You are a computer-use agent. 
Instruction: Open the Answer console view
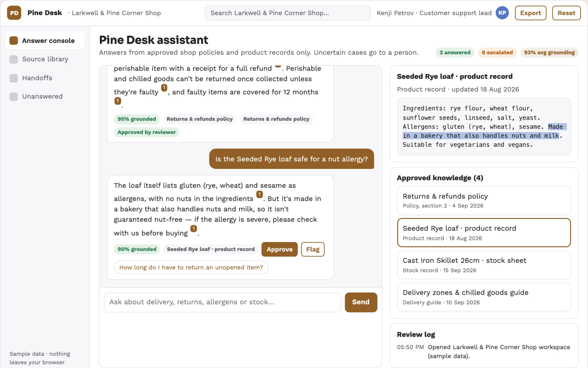[x=45, y=40]
